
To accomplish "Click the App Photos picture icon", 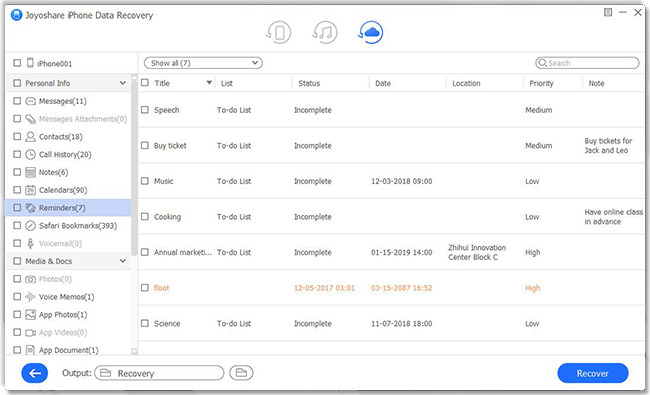I will [x=31, y=315].
